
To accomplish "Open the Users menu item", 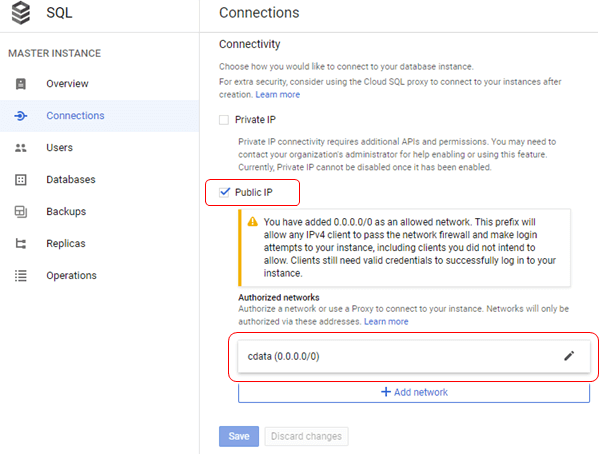I will [59, 148].
